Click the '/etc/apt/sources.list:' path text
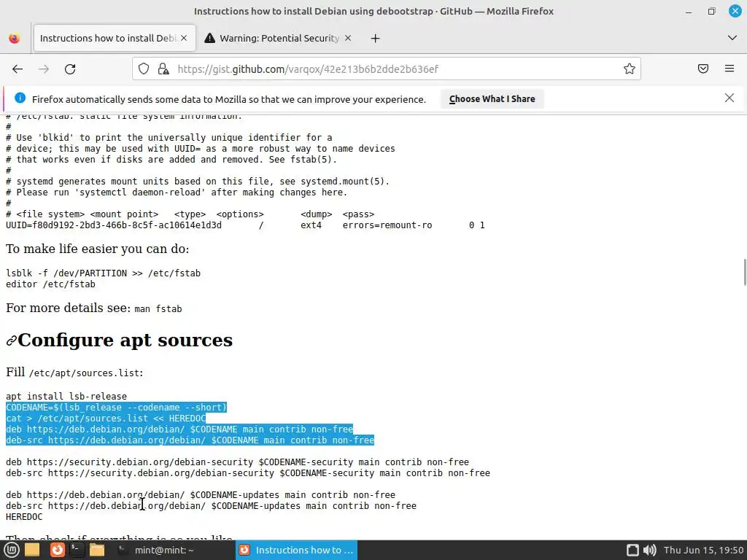 (x=86, y=373)
